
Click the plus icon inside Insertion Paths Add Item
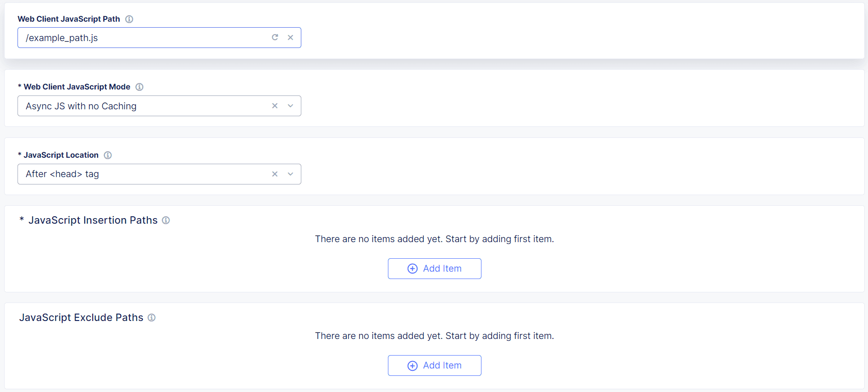411,268
